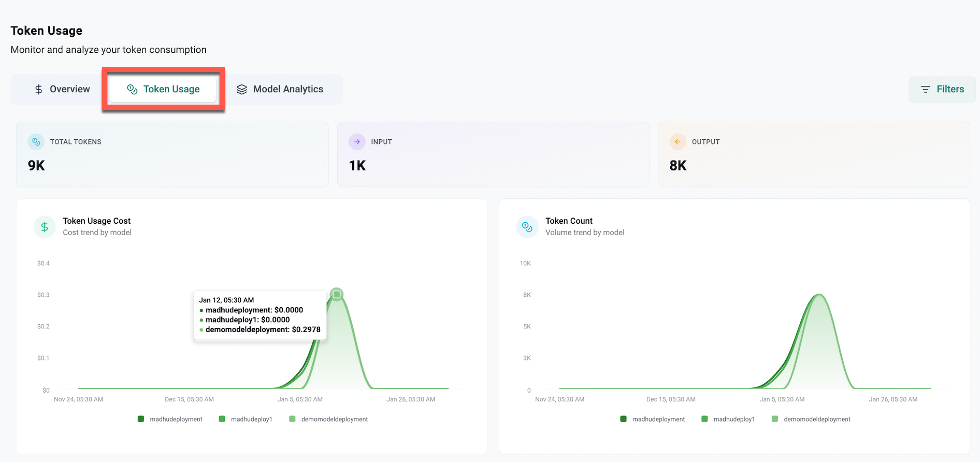The height and width of the screenshot is (462, 980).
Task: Click the layers icon on Model Analytics tab
Action: tap(241, 90)
